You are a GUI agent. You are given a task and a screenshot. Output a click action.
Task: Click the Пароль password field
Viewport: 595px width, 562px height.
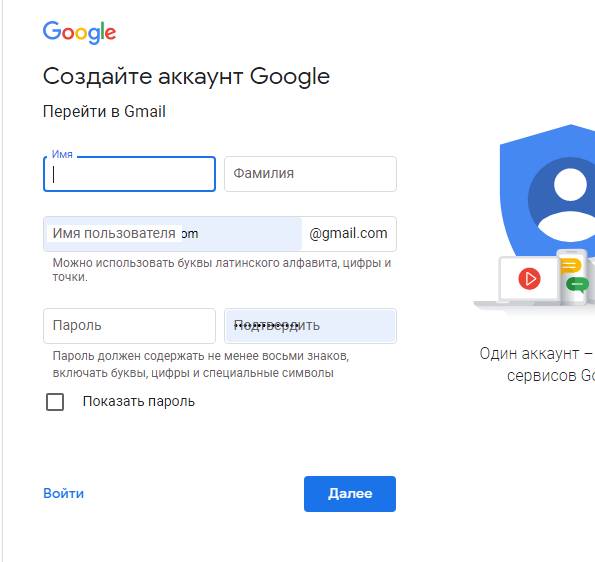click(x=129, y=326)
